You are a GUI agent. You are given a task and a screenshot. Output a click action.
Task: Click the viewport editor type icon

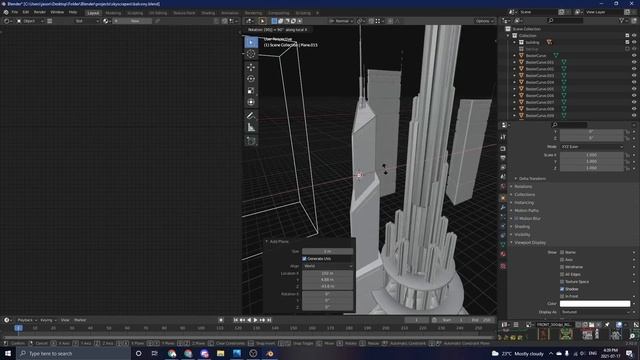tap(249, 21)
